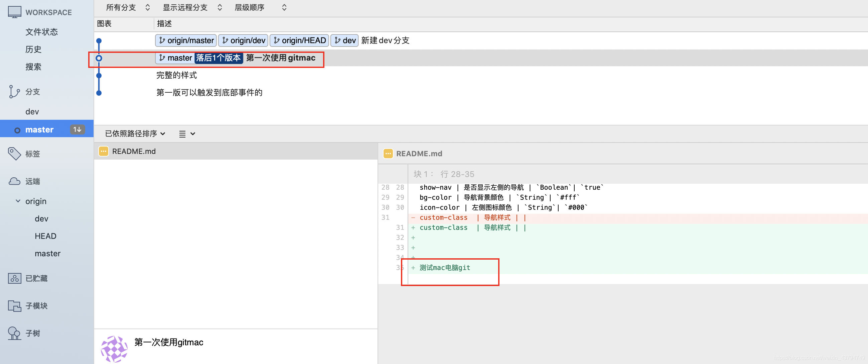Select the 完整的样式 commit row
The height and width of the screenshot is (364, 868).
tap(176, 75)
